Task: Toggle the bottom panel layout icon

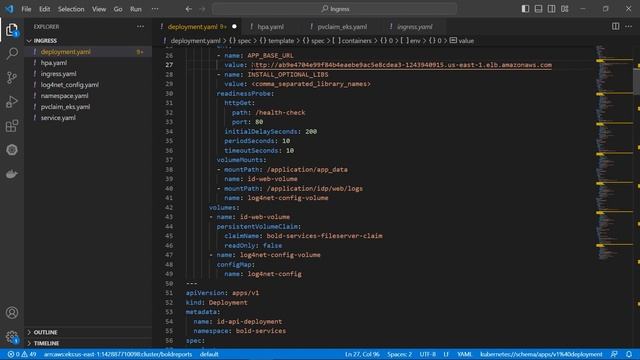Action: (x=538, y=9)
